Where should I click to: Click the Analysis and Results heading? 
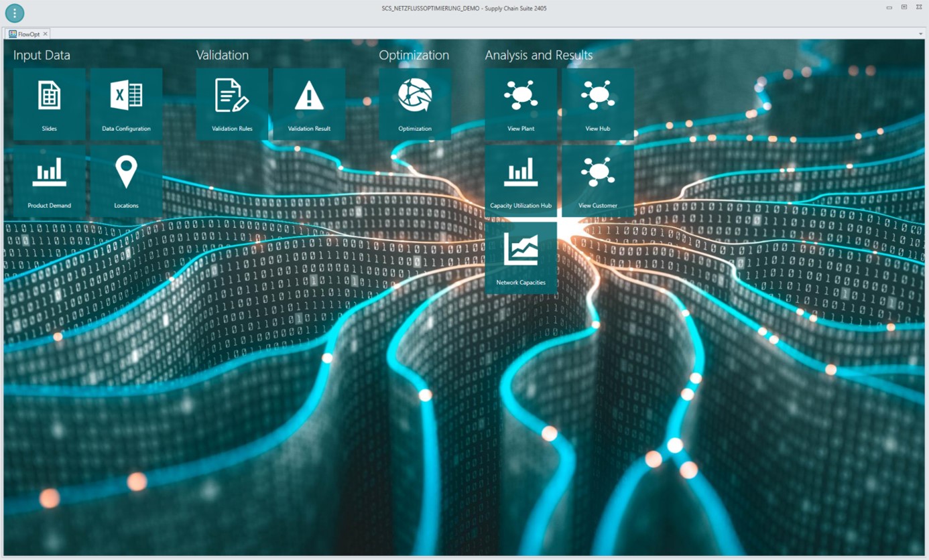tap(538, 56)
